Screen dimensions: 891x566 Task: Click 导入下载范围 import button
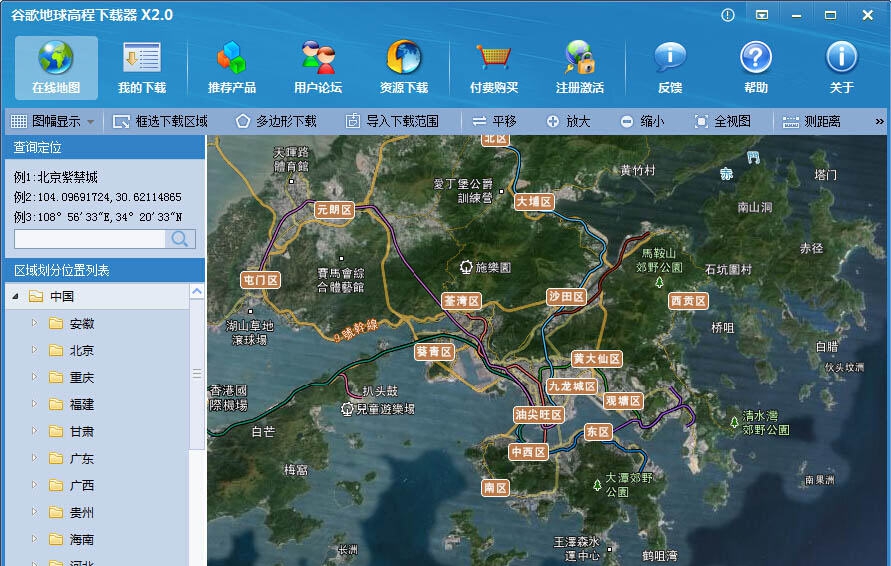[392, 121]
